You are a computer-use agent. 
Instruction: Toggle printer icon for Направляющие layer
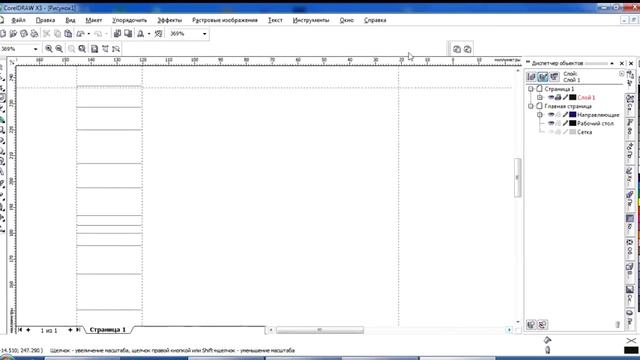(x=558, y=115)
